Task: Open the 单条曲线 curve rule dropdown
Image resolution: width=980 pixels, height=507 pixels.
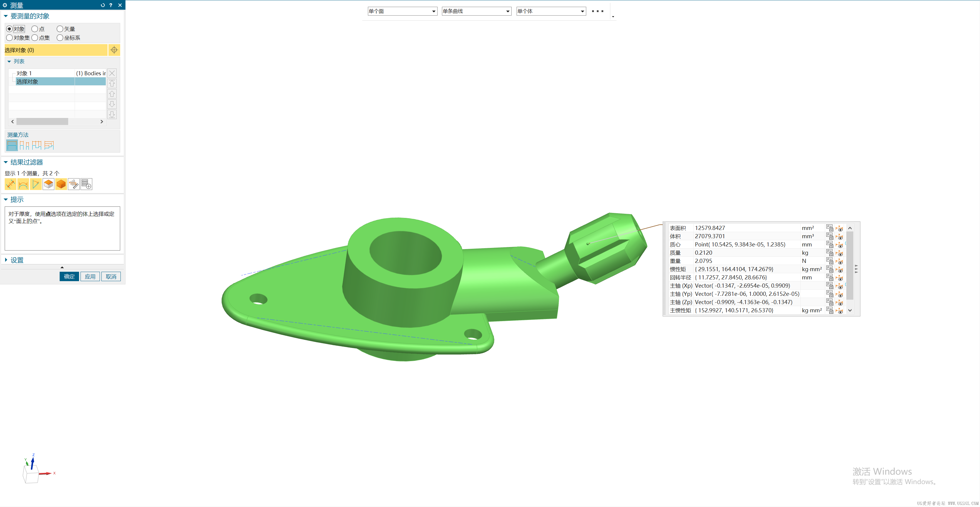Action: click(476, 11)
